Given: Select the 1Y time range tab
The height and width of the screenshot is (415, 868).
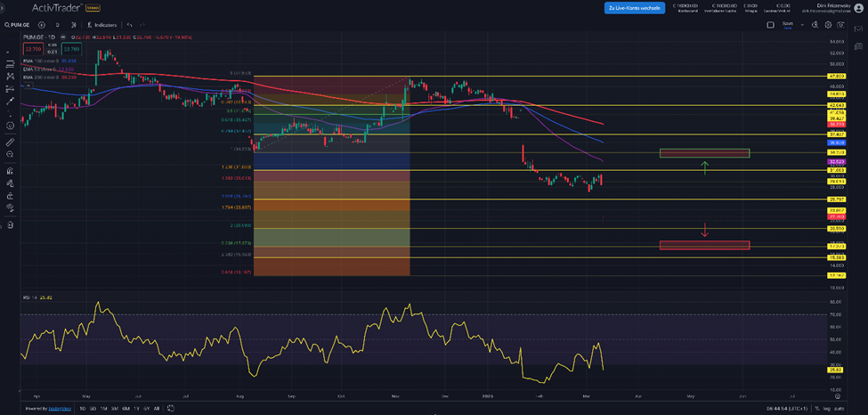Looking at the screenshot, I should (x=135, y=408).
